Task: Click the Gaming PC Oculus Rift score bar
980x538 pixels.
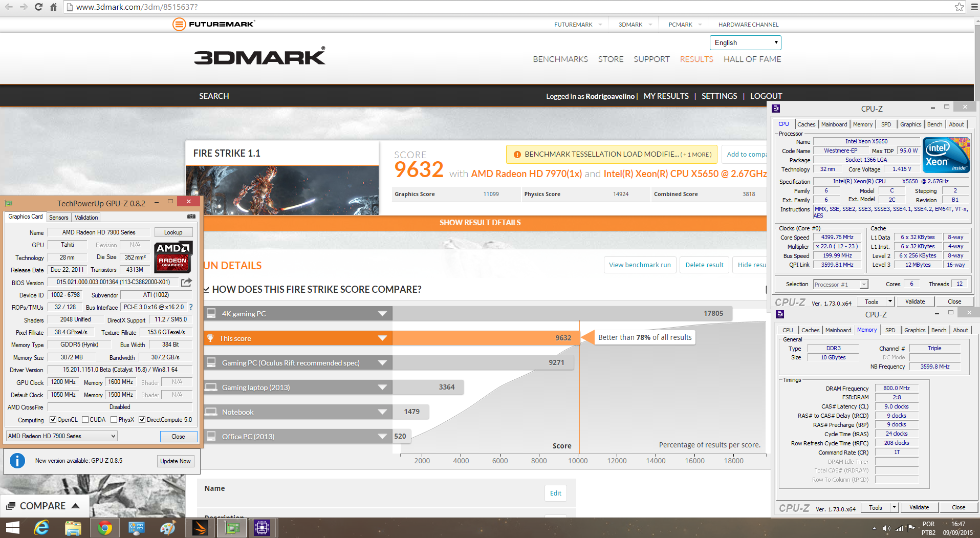Action: [483, 362]
